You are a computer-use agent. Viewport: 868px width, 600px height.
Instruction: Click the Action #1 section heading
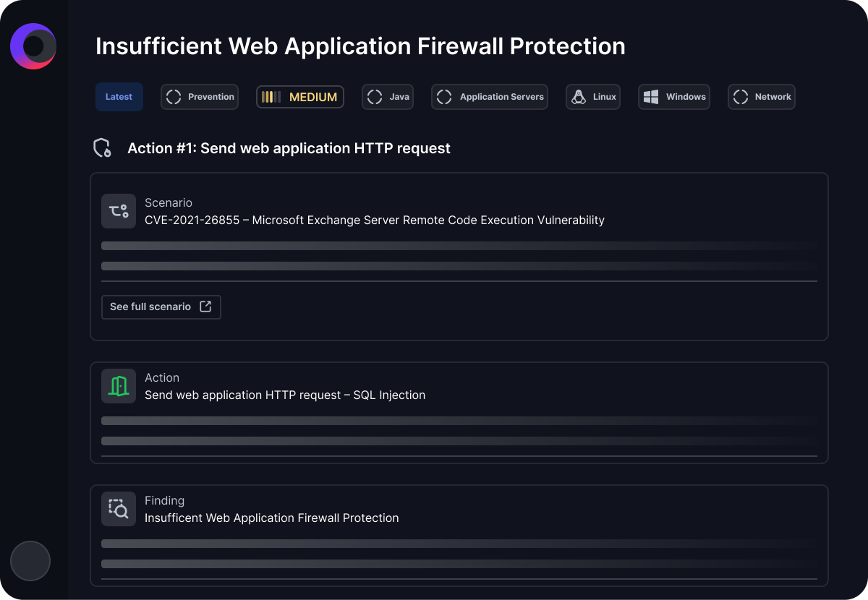click(x=289, y=148)
